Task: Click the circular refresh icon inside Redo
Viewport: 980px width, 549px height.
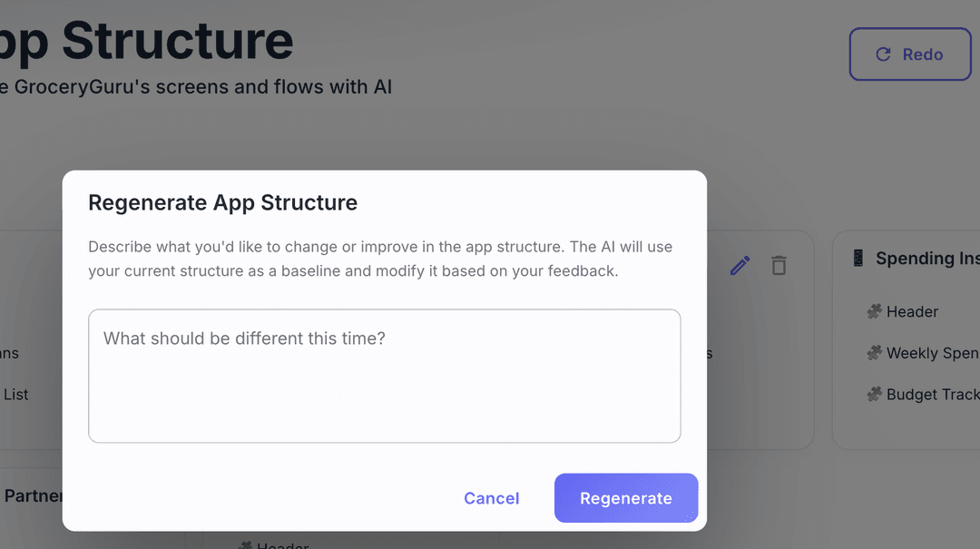Action: [x=883, y=54]
